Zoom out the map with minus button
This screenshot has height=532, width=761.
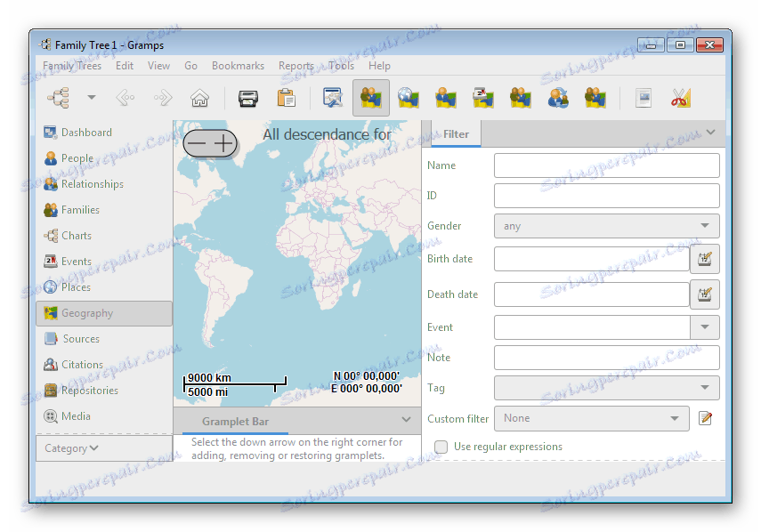click(x=197, y=143)
